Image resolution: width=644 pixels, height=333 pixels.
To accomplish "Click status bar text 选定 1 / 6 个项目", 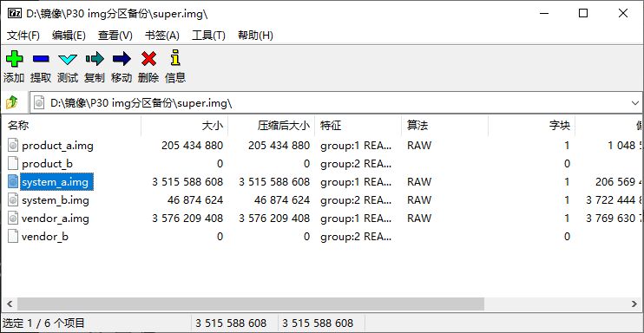I will (x=43, y=323).
